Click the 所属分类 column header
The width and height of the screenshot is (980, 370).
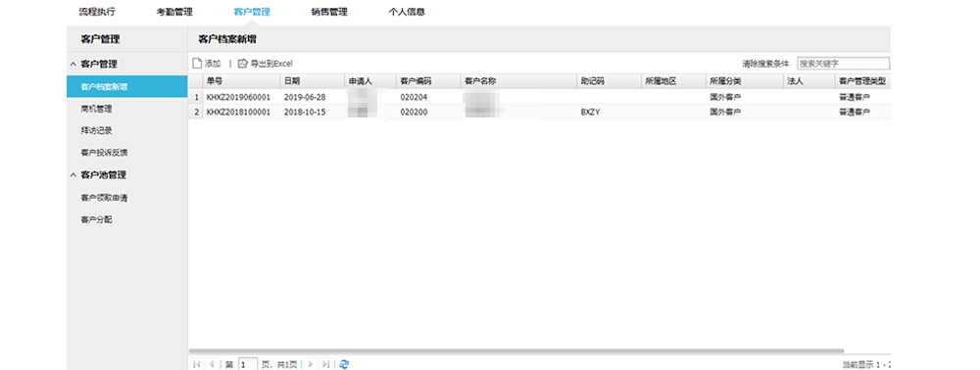coord(745,82)
